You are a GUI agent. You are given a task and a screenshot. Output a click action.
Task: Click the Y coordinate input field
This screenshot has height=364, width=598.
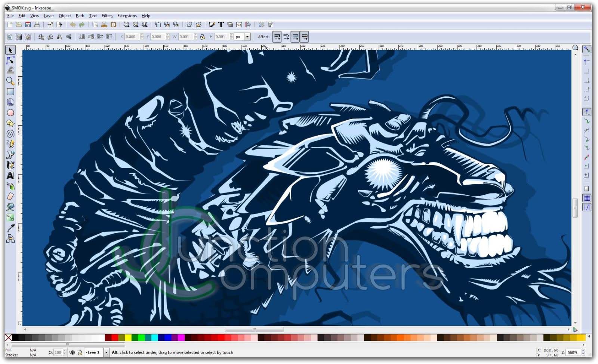158,37
